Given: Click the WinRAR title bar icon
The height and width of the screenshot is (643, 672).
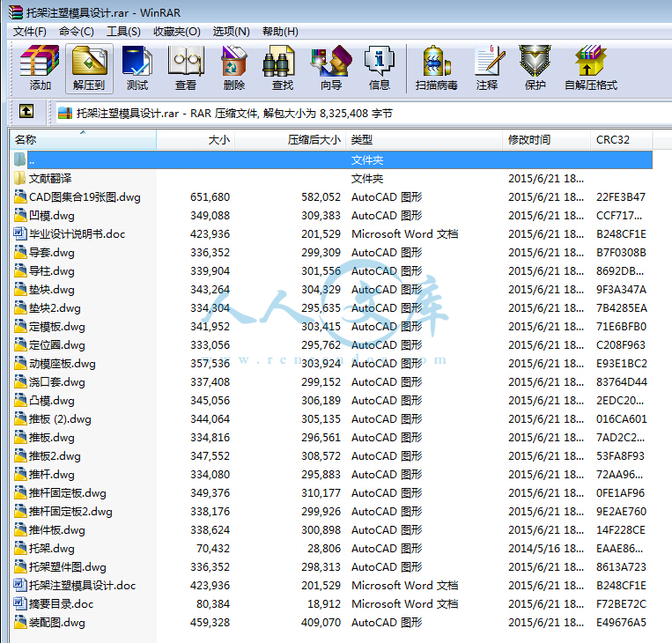Looking at the screenshot, I should [x=16, y=12].
